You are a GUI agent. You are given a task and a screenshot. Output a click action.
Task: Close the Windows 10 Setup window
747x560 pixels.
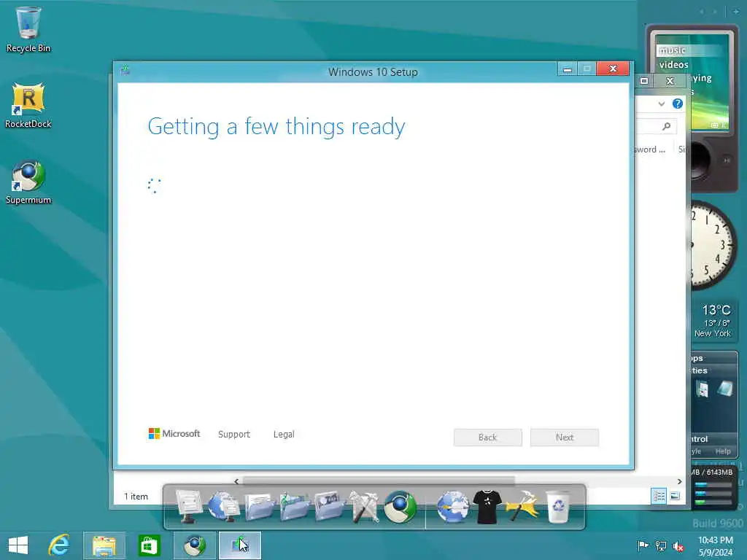[x=613, y=69]
